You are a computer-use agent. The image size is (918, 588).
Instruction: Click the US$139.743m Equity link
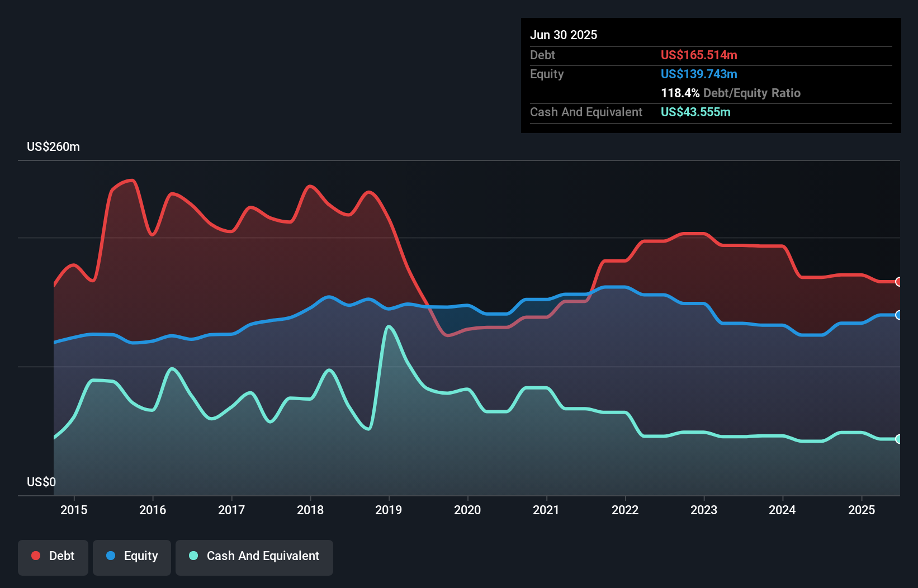699,74
